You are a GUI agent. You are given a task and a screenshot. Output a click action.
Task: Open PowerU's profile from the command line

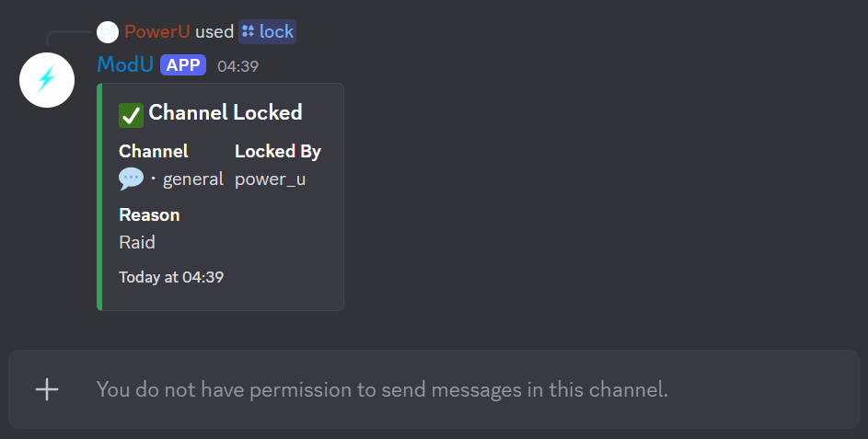(157, 31)
